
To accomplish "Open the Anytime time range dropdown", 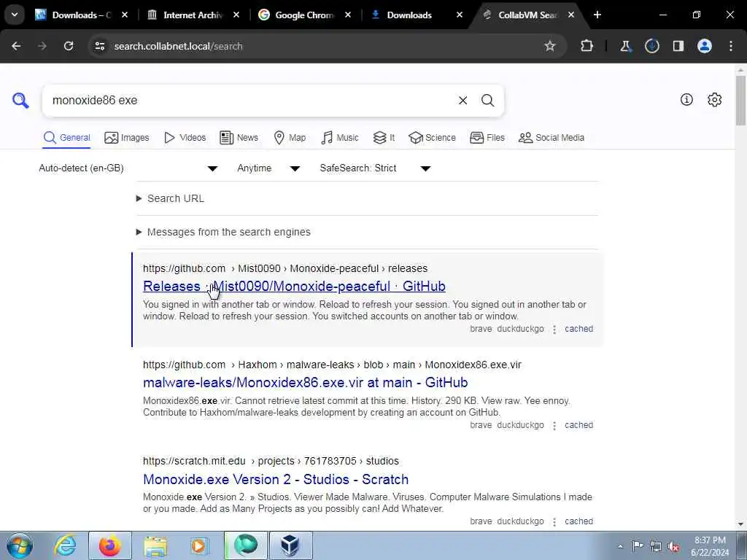I will point(268,168).
